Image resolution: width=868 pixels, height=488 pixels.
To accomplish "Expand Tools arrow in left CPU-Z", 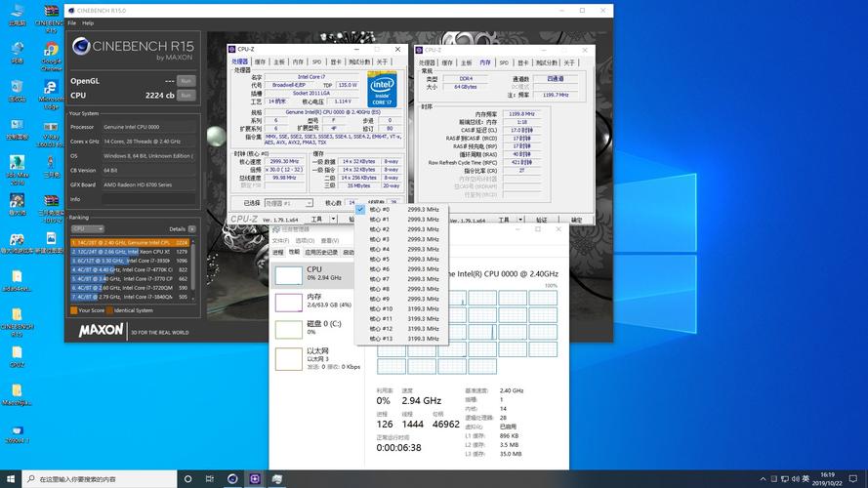I will pyautogui.click(x=333, y=219).
